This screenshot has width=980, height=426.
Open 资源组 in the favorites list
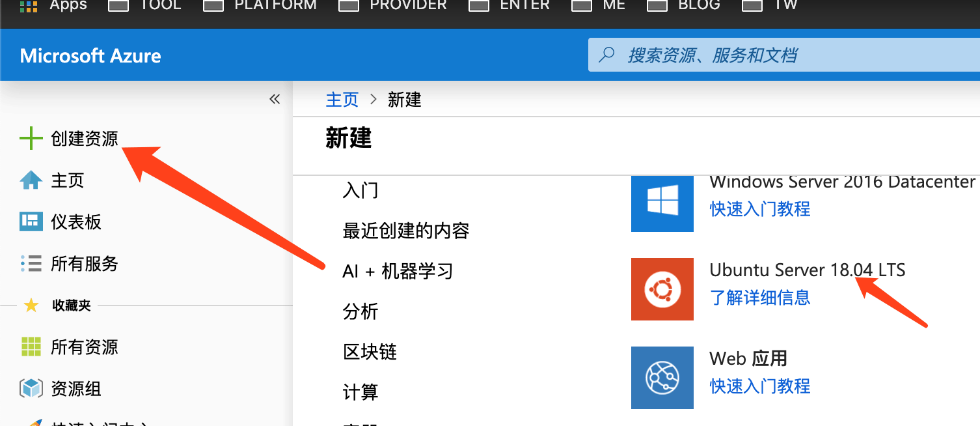pos(61,389)
